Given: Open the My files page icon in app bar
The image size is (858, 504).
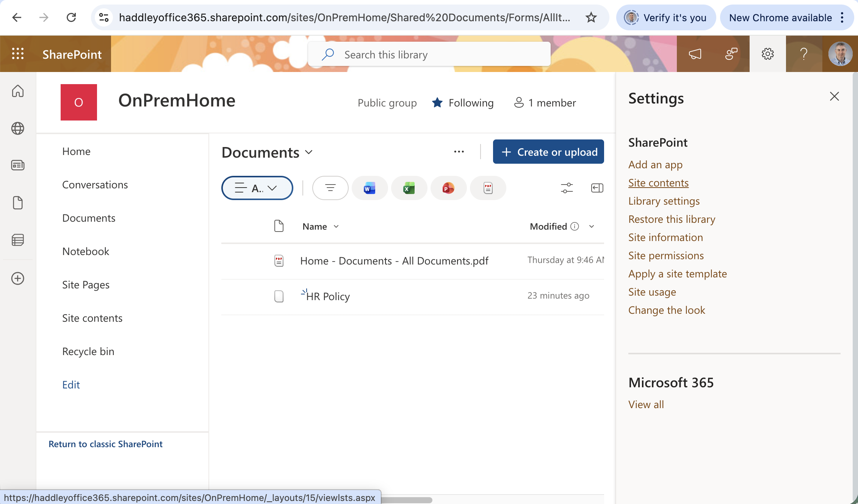Looking at the screenshot, I should pyautogui.click(x=18, y=203).
